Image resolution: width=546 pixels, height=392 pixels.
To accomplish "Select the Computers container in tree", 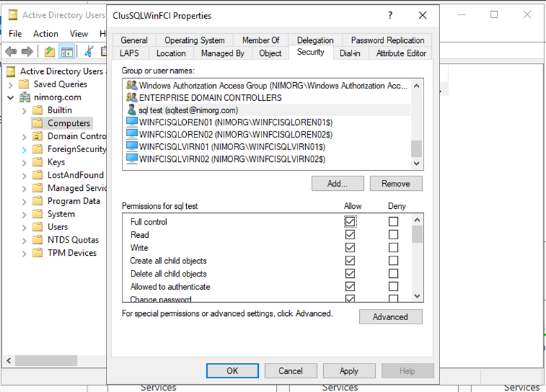I will (69, 123).
